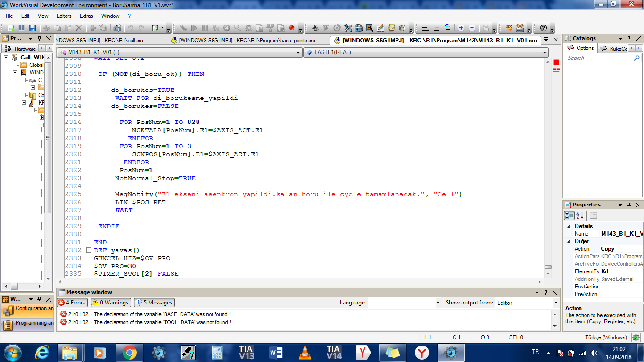Collapse the Cell_WIN root tree node
Image resolution: width=644 pixels, height=362 pixels.
point(7,58)
